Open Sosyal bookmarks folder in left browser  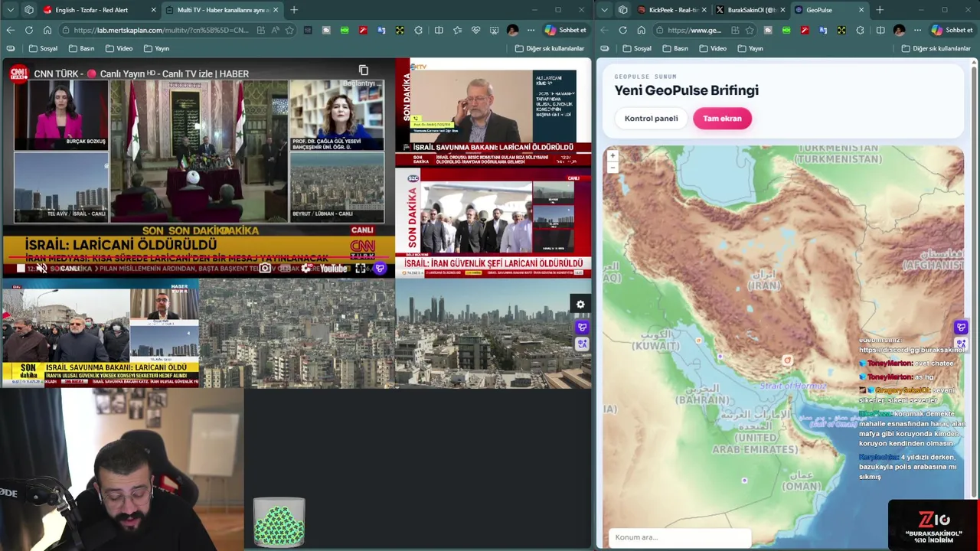pos(43,48)
